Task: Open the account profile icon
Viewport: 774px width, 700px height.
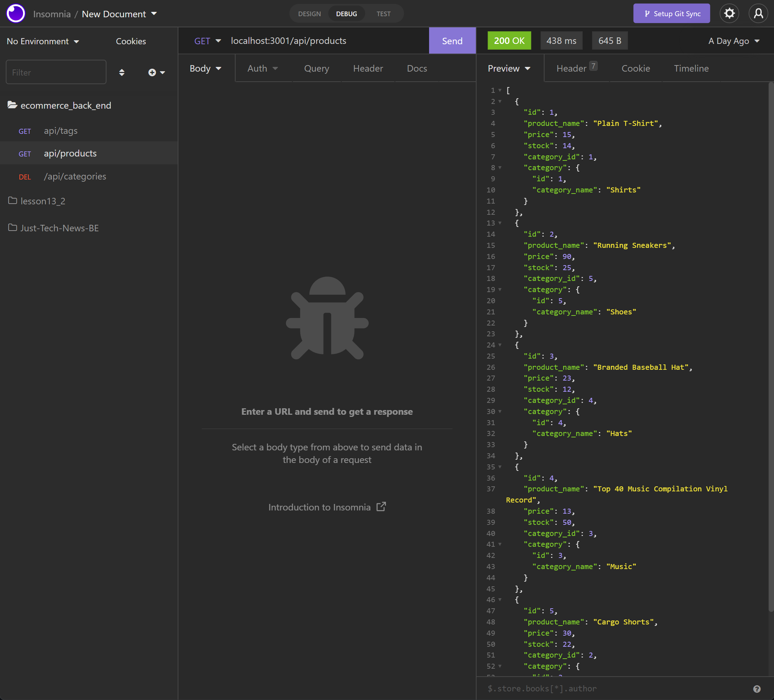Action: pos(758,13)
